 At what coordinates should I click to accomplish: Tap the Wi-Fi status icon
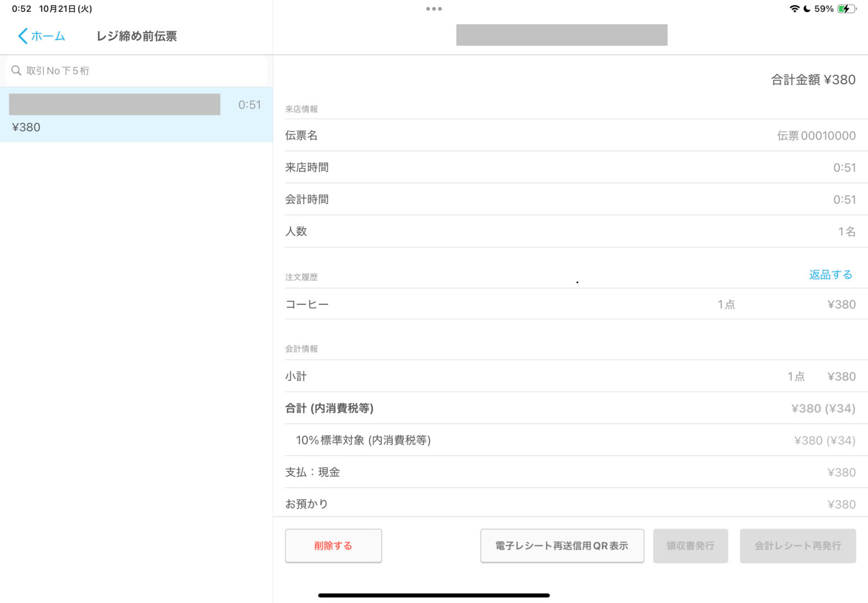click(x=794, y=9)
